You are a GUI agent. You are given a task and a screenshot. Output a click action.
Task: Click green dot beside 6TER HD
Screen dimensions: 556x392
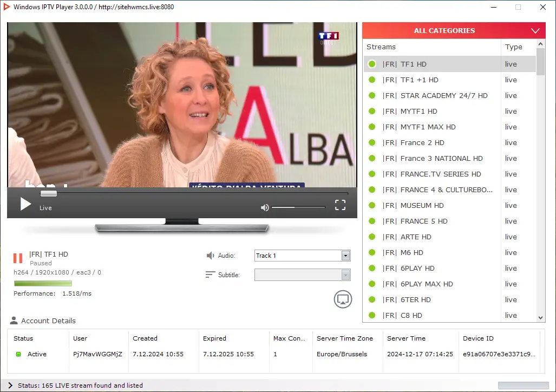tap(372, 299)
